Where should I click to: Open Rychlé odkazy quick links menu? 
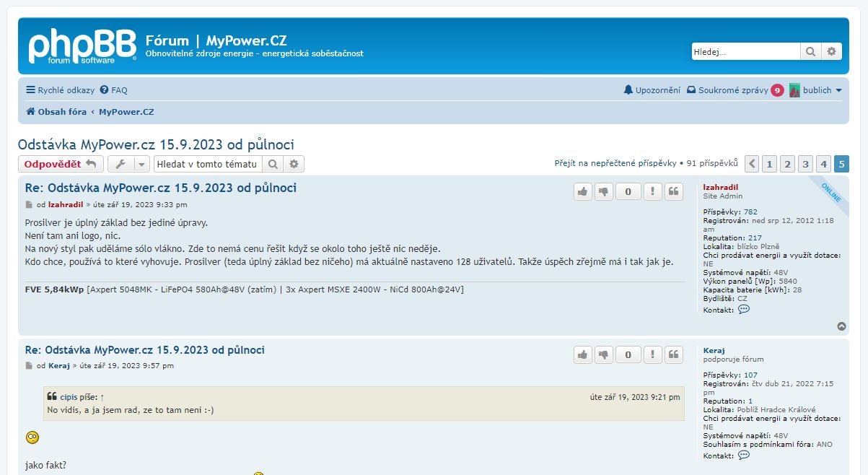pyautogui.click(x=61, y=90)
